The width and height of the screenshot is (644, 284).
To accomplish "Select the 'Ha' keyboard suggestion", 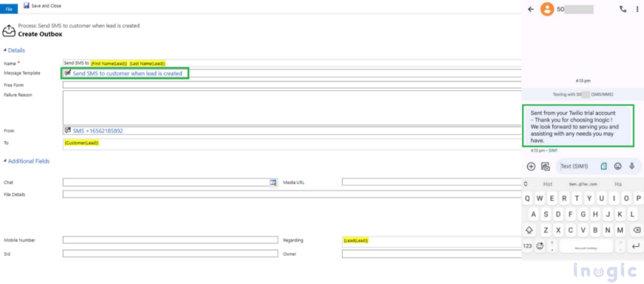I will point(618,184).
